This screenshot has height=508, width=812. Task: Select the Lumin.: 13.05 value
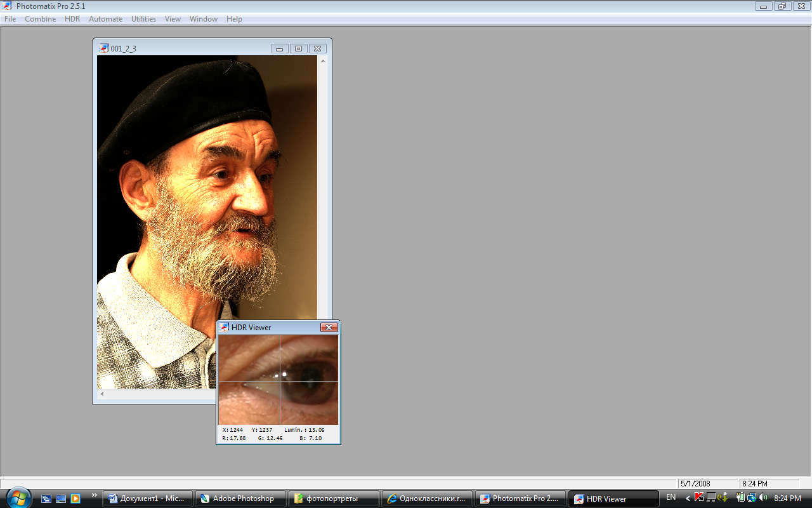pyautogui.click(x=304, y=430)
